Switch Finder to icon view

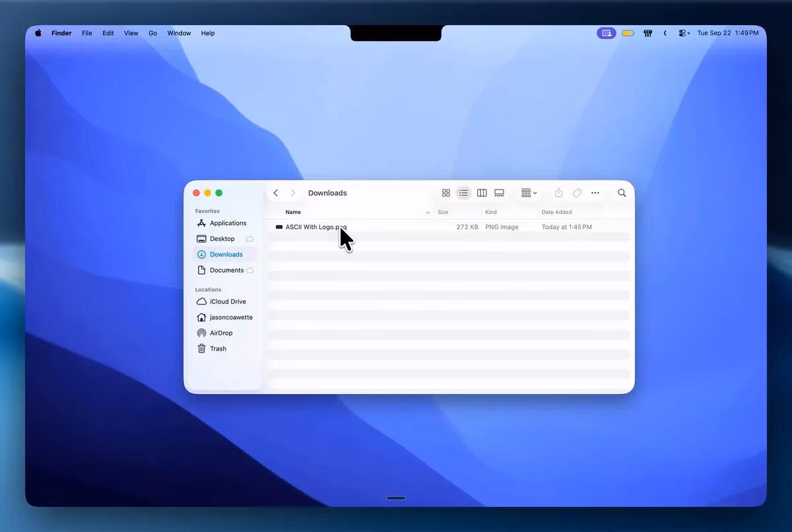click(446, 193)
